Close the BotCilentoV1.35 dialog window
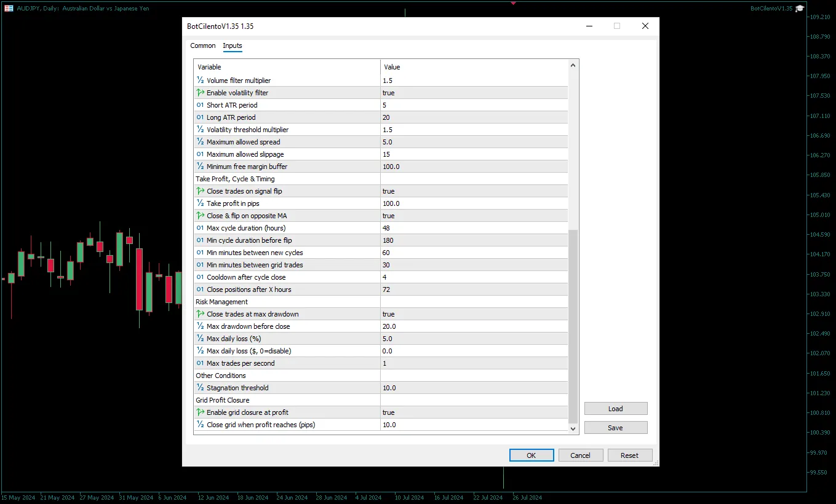 [x=645, y=26]
